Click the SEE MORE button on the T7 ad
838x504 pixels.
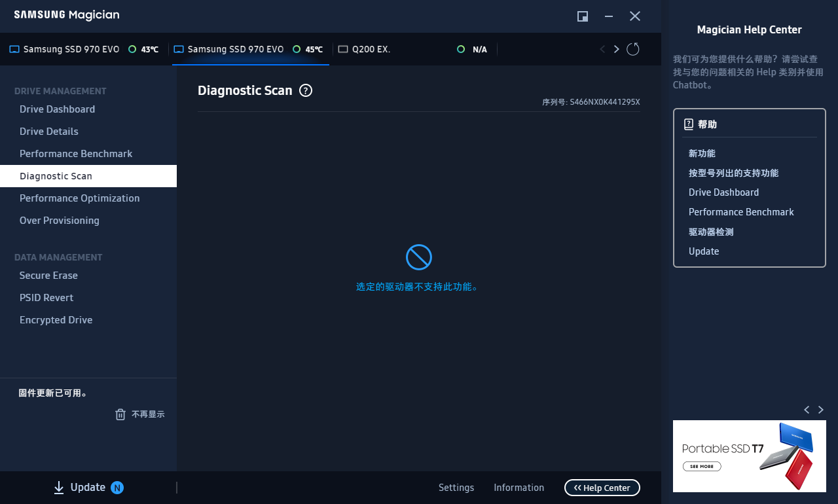702,466
